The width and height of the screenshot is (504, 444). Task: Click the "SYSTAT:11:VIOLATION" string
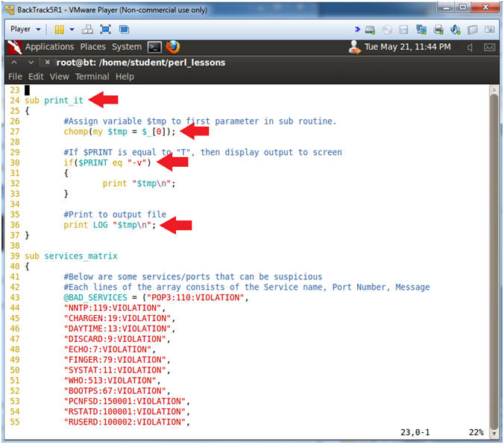coord(115,370)
